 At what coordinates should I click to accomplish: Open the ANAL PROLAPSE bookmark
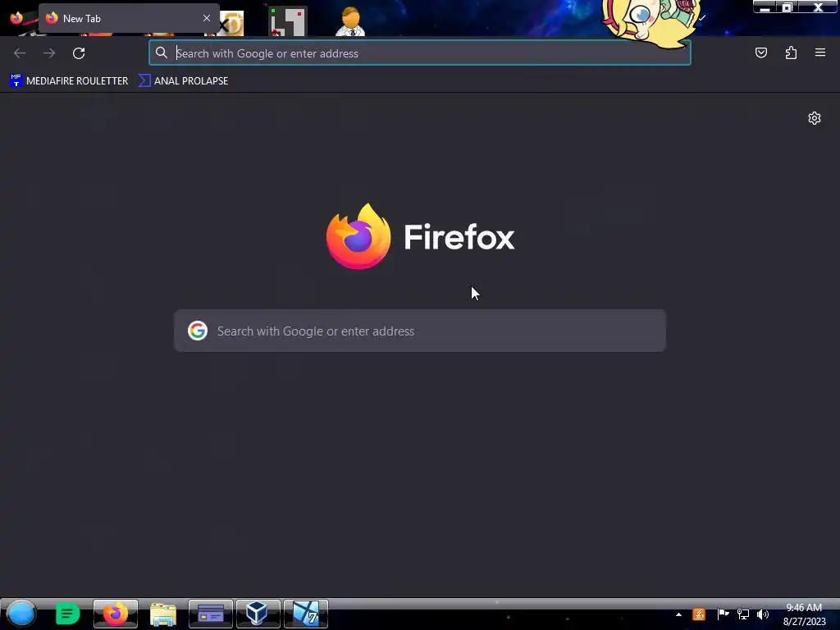[183, 81]
